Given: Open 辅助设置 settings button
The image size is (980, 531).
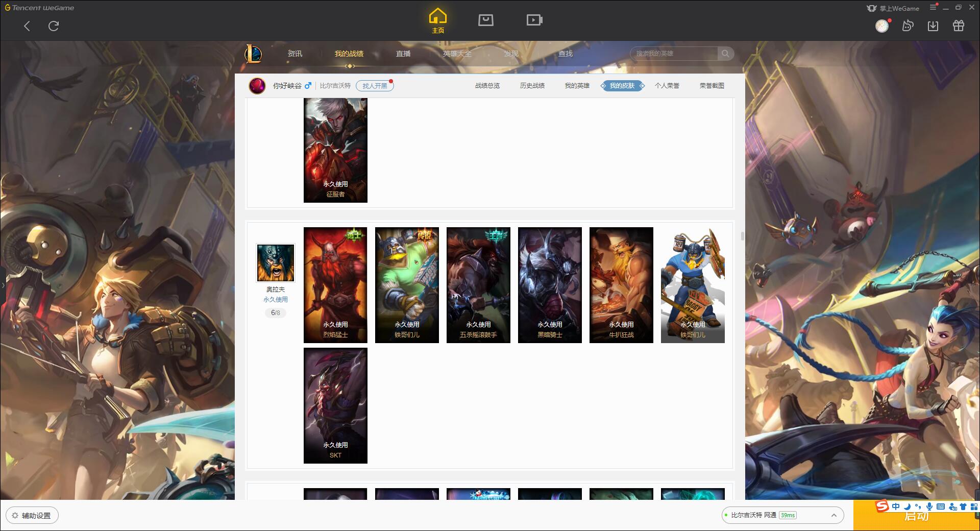Looking at the screenshot, I should 32,516.
